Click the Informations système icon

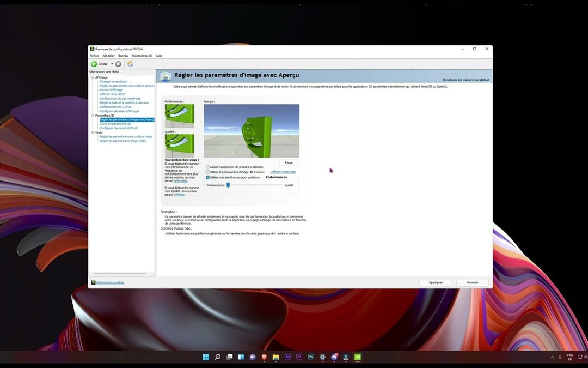tap(94, 282)
